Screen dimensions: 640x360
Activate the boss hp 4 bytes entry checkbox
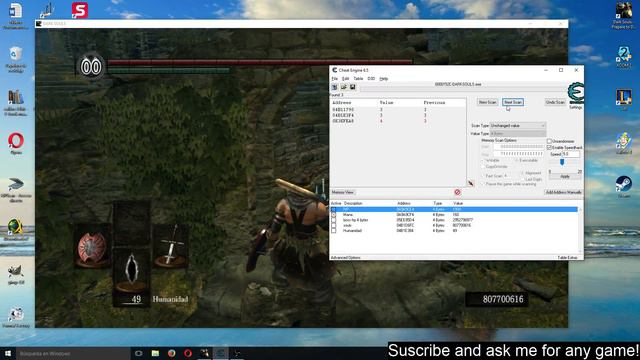coord(333,220)
